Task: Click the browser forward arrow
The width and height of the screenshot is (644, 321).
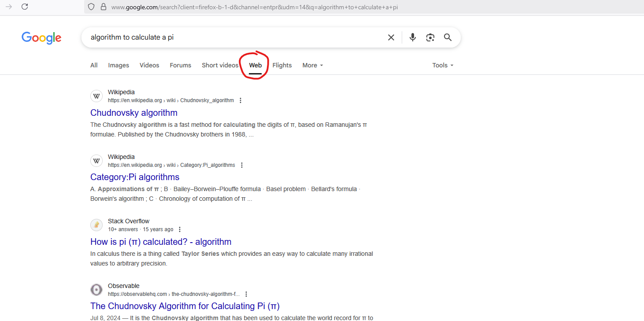Action: tap(8, 7)
